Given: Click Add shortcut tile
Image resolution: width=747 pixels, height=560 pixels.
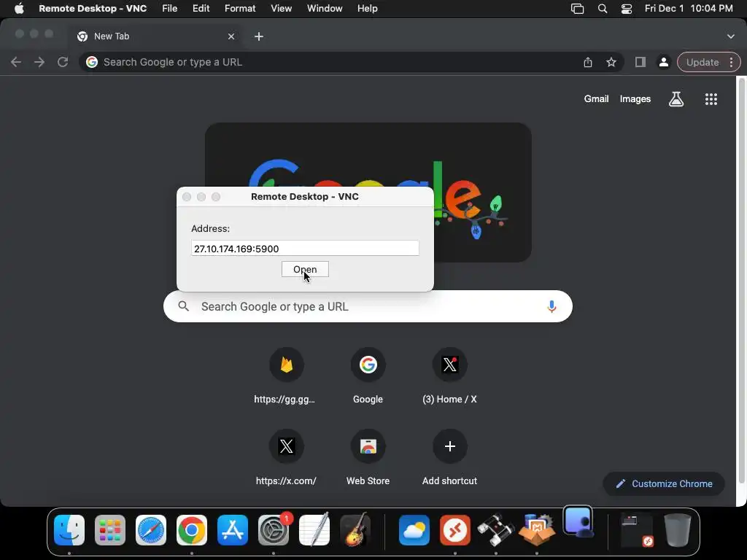Looking at the screenshot, I should click(x=449, y=457).
